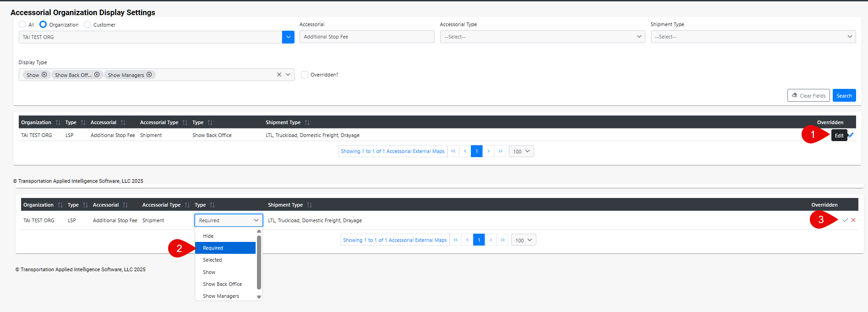Select the Customer radio button

(x=87, y=24)
